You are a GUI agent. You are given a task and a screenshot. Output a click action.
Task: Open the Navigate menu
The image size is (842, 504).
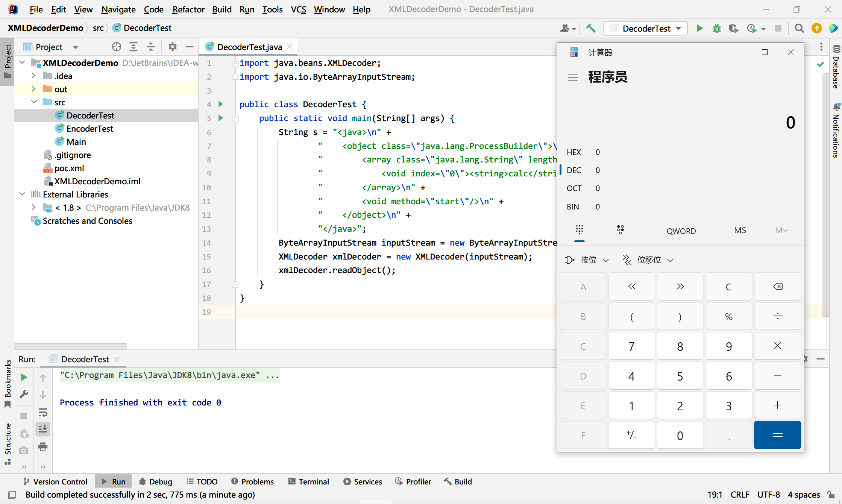tap(118, 9)
